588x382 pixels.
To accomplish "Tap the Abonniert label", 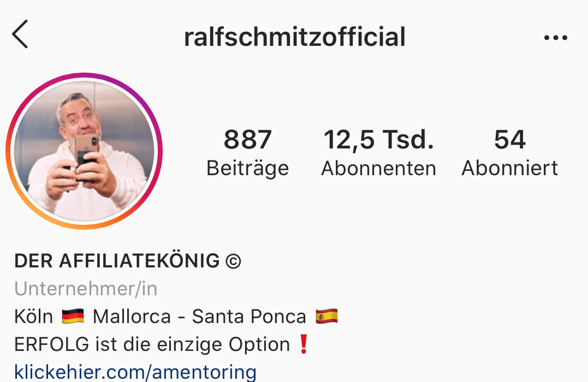I will tap(509, 168).
